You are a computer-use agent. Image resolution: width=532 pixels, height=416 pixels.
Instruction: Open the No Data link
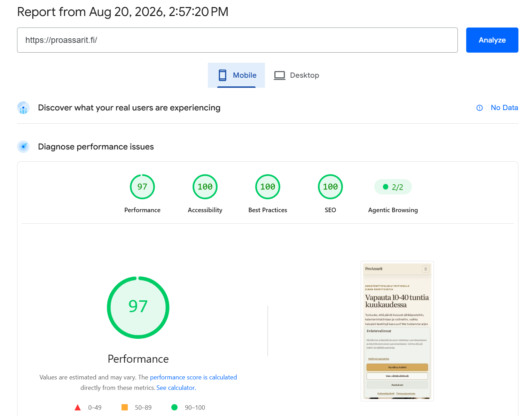click(504, 108)
